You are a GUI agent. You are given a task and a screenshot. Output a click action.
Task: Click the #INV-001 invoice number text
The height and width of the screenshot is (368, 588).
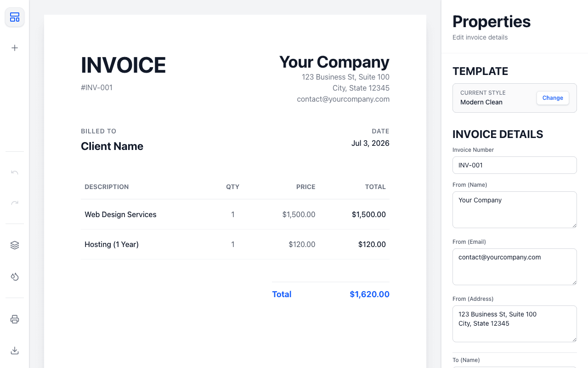coord(96,87)
